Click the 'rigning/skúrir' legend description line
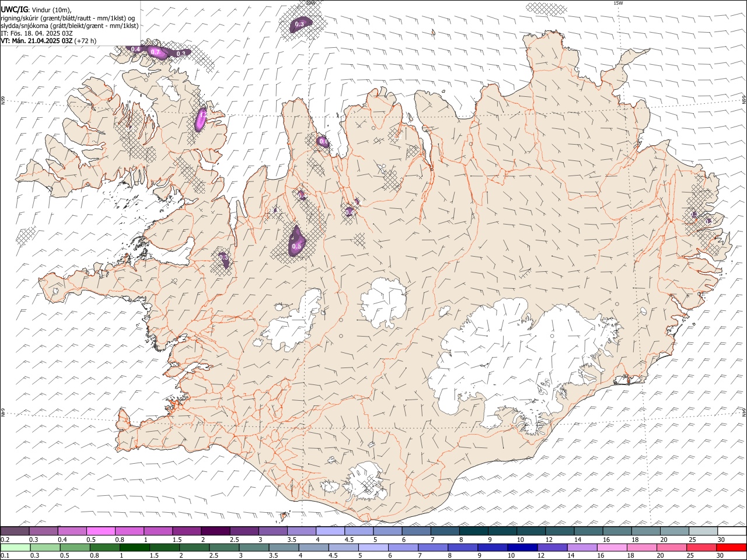 (x=68, y=17)
